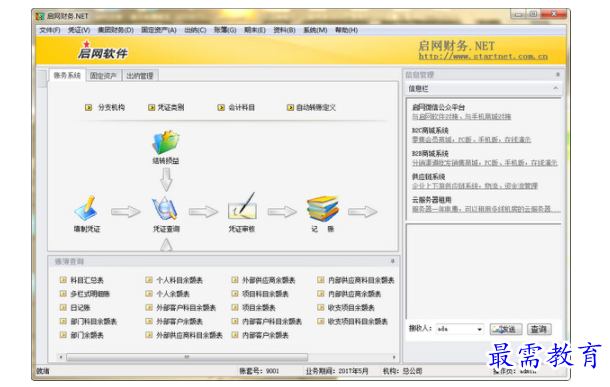
Task: Open the 凭证(V) menu
Action: tap(79, 30)
